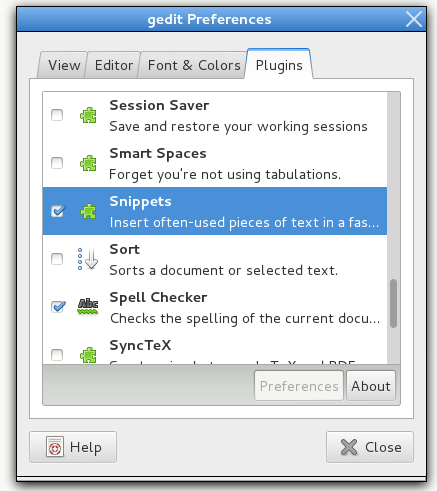Disable the Snippets plugin checkbox
This screenshot has width=437, height=491.
point(58,211)
